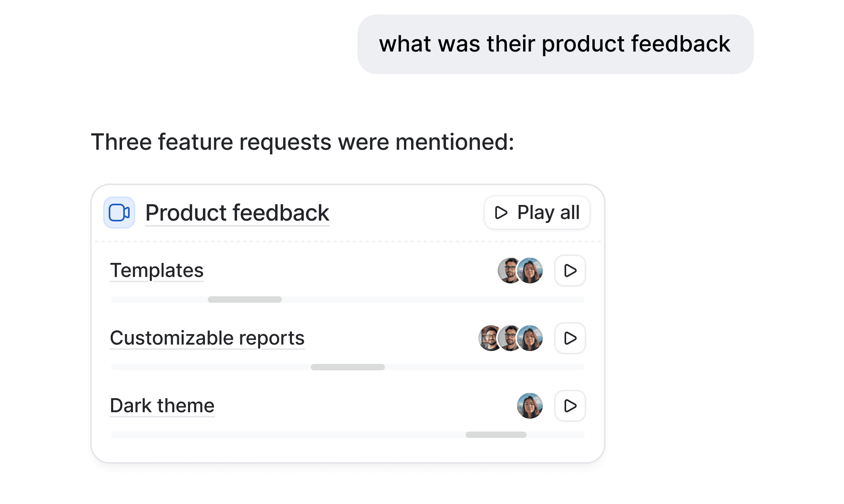Play the Templates clip

pos(570,271)
